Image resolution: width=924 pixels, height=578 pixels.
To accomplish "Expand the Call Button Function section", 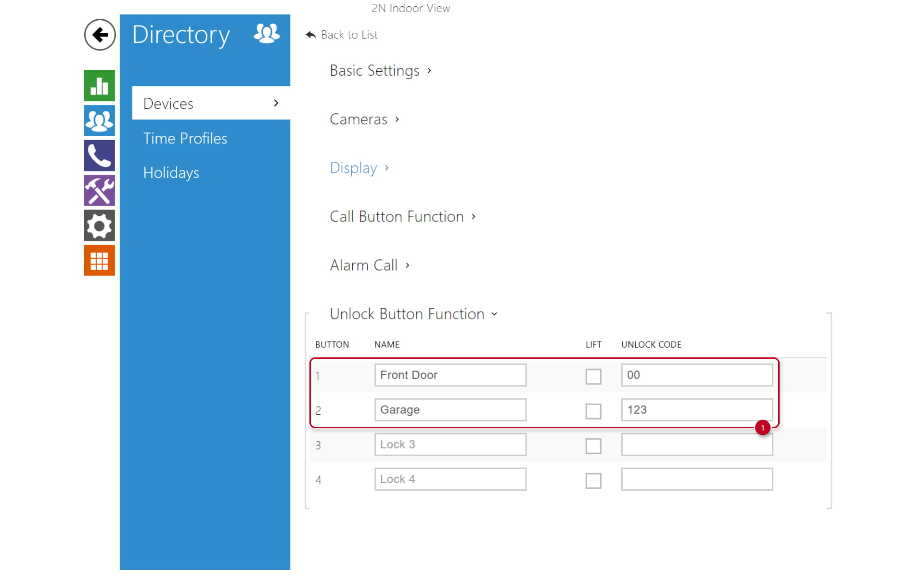I will (x=402, y=216).
